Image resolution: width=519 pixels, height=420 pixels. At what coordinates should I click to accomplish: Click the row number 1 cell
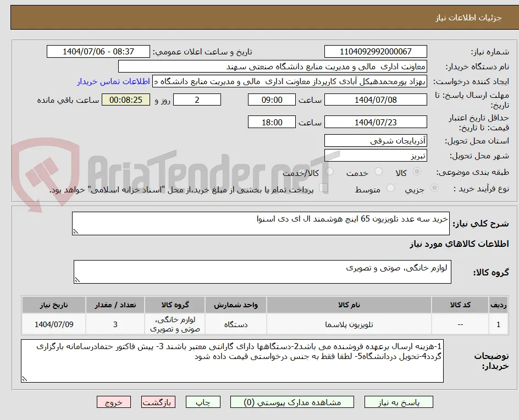pos(498,324)
